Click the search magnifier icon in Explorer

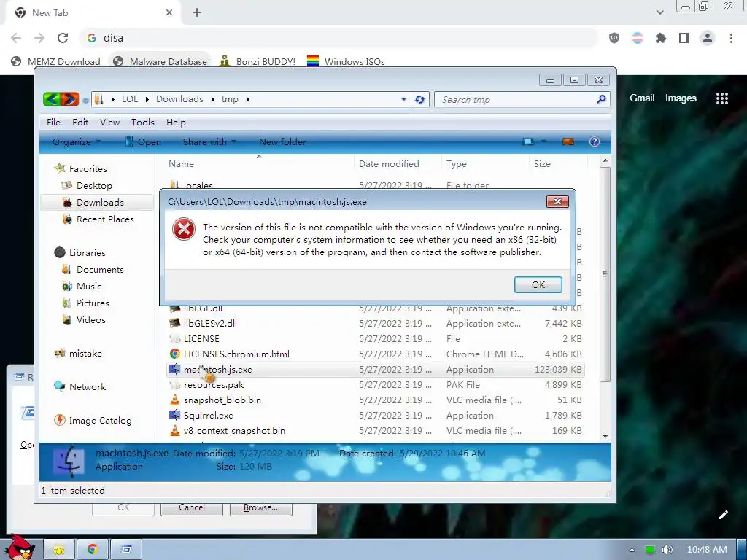coord(601,99)
